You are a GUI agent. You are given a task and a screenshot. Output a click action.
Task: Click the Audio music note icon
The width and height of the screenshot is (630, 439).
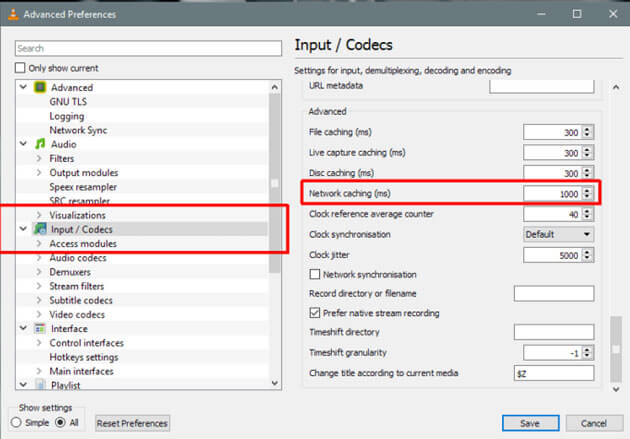(x=40, y=144)
